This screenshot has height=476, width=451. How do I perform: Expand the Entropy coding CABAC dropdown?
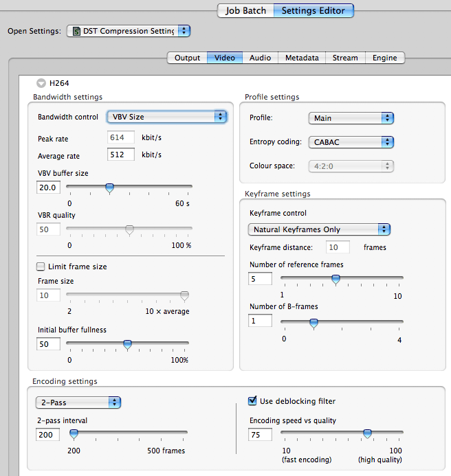pyautogui.click(x=351, y=142)
